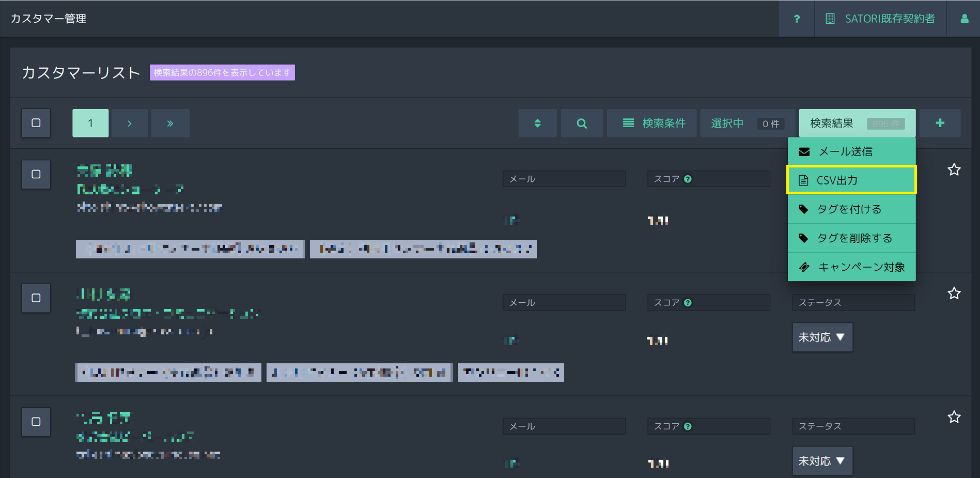Viewport: 980px width, 478px height.
Task: Open the second customer's 未対応 status dropdown
Action: (822, 337)
